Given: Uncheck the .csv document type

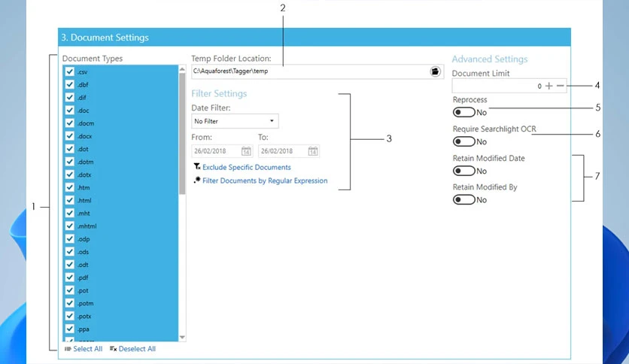Looking at the screenshot, I should tap(70, 71).
